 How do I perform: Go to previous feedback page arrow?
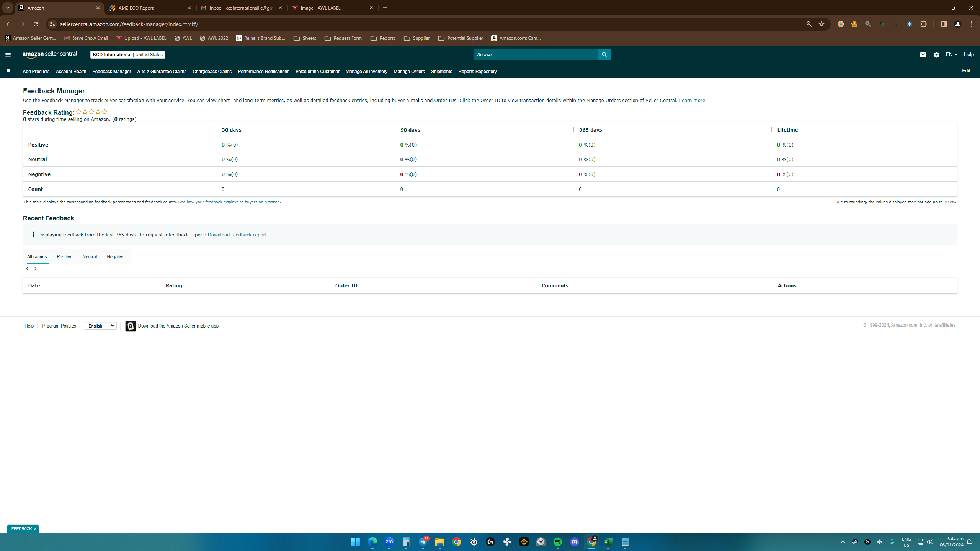click(x=27, y=269)
